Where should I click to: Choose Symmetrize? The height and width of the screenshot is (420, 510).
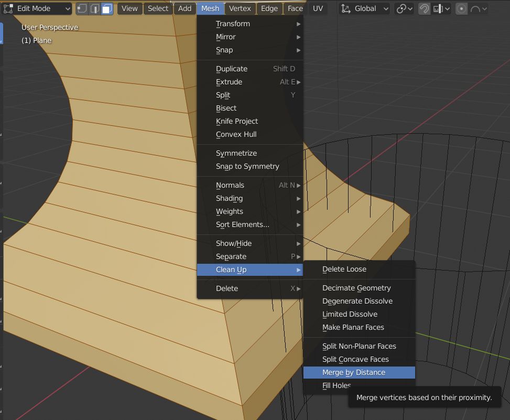250,153
